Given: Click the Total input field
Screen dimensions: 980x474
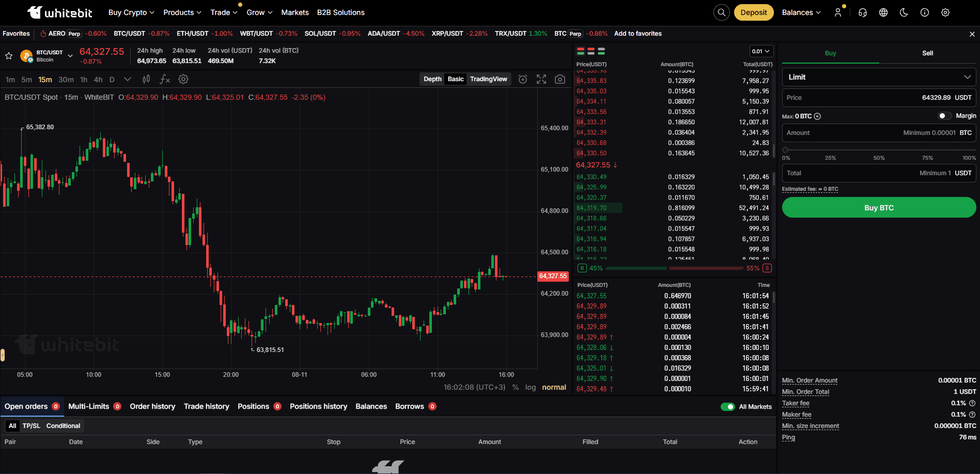Looking at the screenshot, I should coord(879,173).
